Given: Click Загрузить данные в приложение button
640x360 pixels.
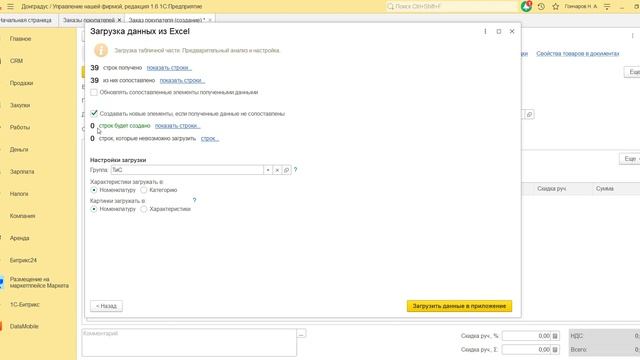Looking at the screenshot, I should click(459, 306).
